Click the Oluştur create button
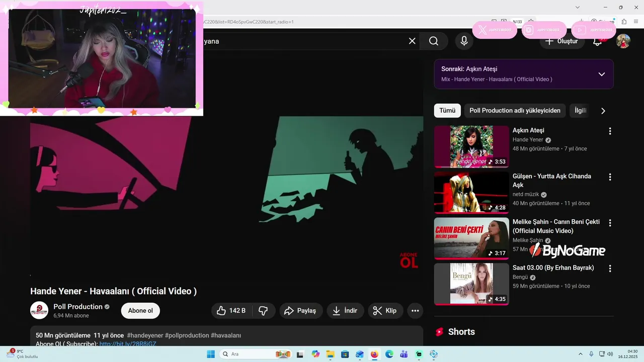The width and height of the screenshot is (644, 362). click(562, 41)
